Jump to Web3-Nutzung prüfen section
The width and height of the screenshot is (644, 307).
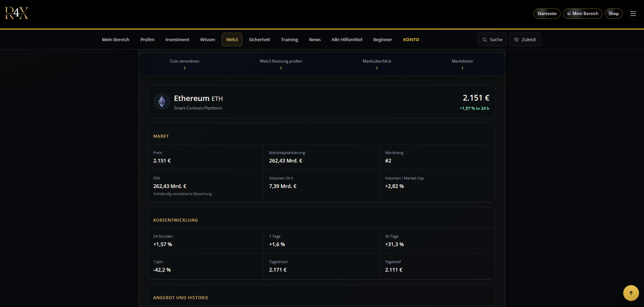(281, 64)
